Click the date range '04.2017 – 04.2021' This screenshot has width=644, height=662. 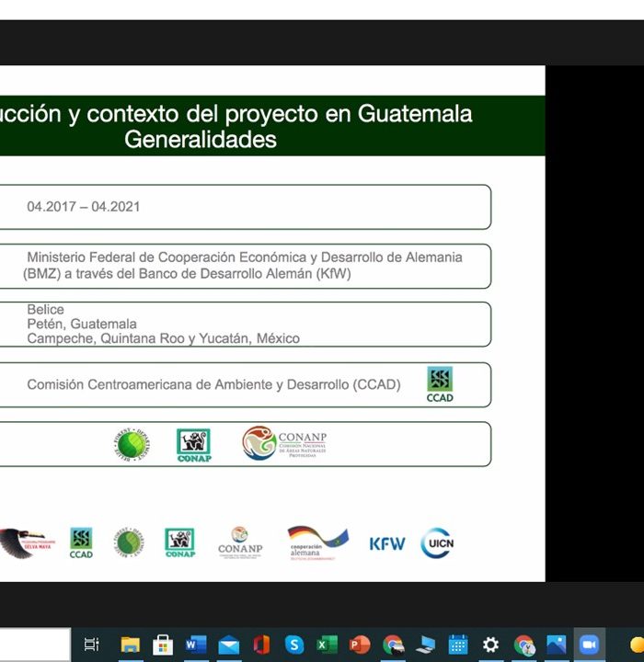(x=83, y=207)
